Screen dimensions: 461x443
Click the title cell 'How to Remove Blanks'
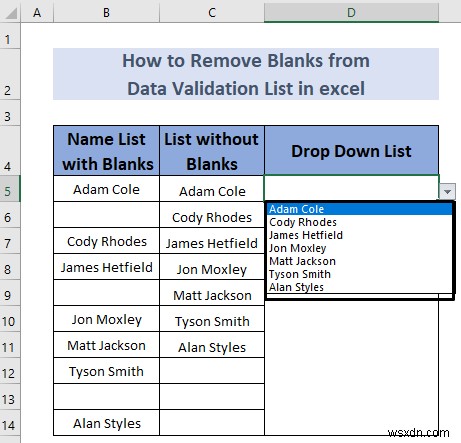click(x=246, y=74)
